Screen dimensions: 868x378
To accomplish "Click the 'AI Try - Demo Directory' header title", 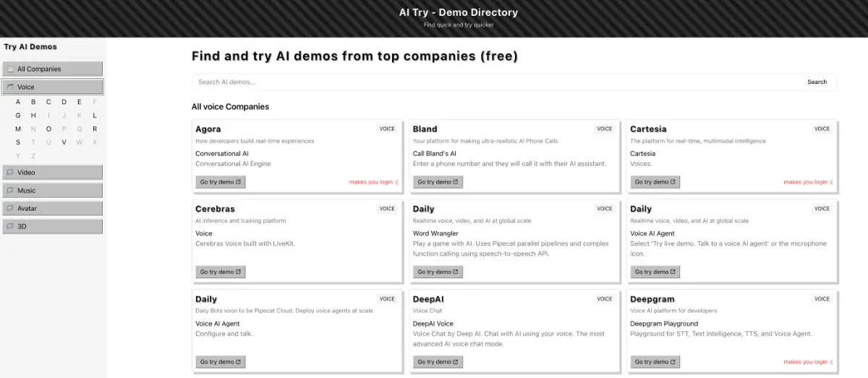I will pyautogui.click(x=459, y=12).
